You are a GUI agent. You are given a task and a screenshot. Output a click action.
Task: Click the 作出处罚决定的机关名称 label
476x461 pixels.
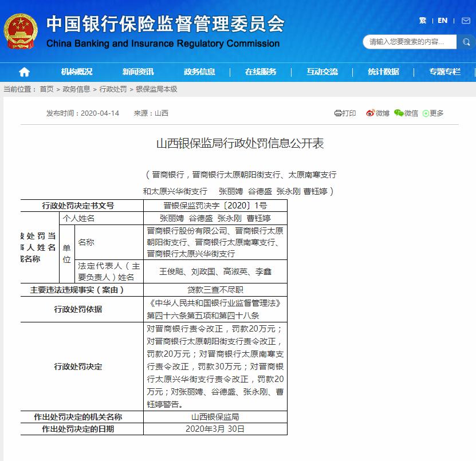pyautogui.click(x=78, y=417)
